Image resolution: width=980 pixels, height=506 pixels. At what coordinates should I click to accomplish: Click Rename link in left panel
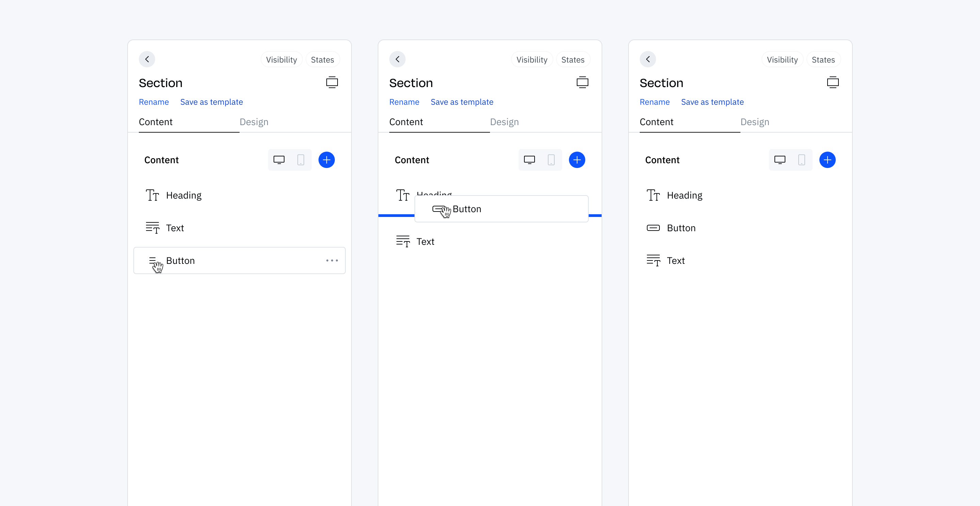pyautogui.click(x=154, y=102)
